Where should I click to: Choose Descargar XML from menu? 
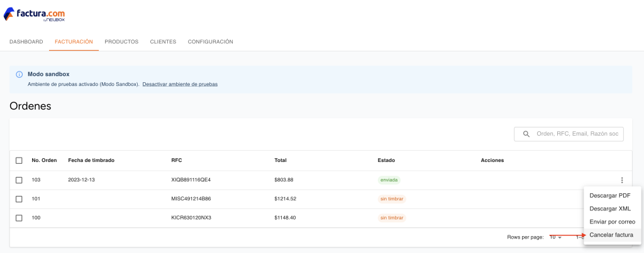point(610,208)
